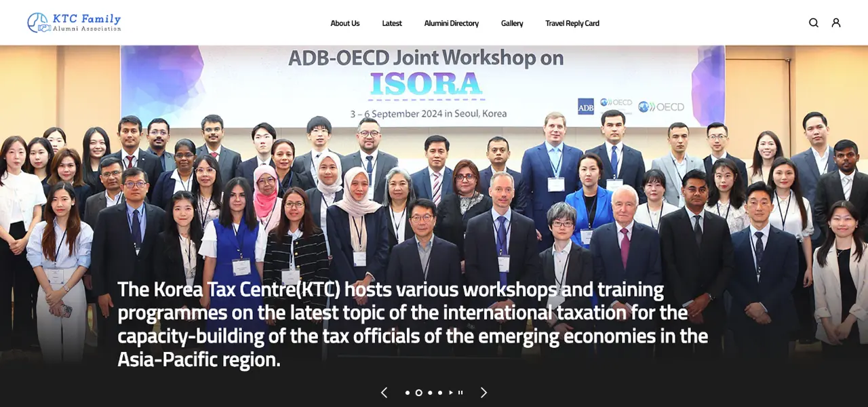868x407 pixels.
Task: Select the first carousel indicator dot
Action: (408, 393)
